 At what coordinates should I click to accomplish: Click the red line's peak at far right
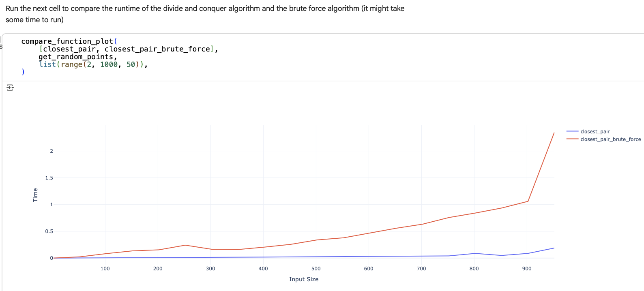[x=554, y=133]
